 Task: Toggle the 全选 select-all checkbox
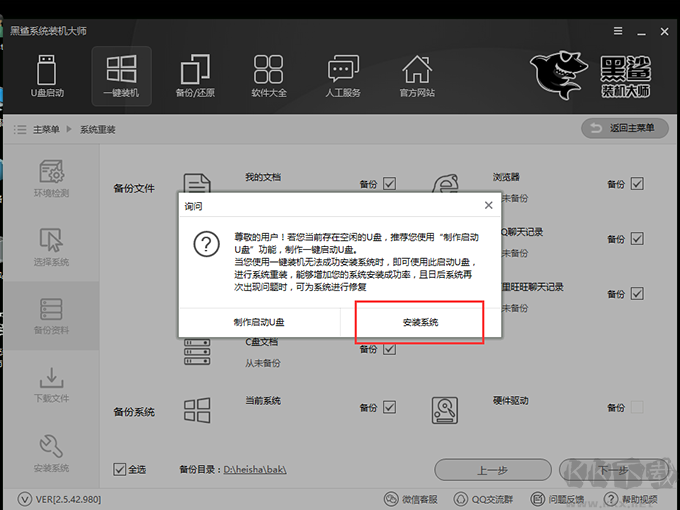pyautogui.click(x=119, y=469)
